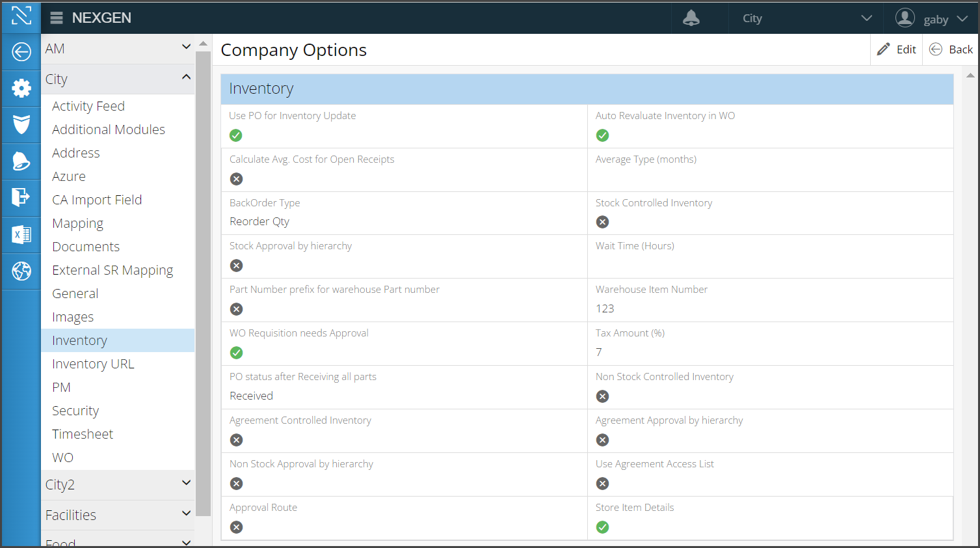980x548 pixels.
Task: Click the bell icon in left sidebar
Action: (x=21, y=161)
